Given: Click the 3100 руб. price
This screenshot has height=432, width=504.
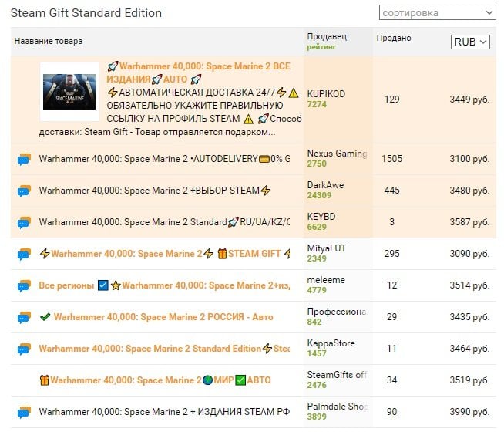Looking at the screenshot, I should pos(469,159).
